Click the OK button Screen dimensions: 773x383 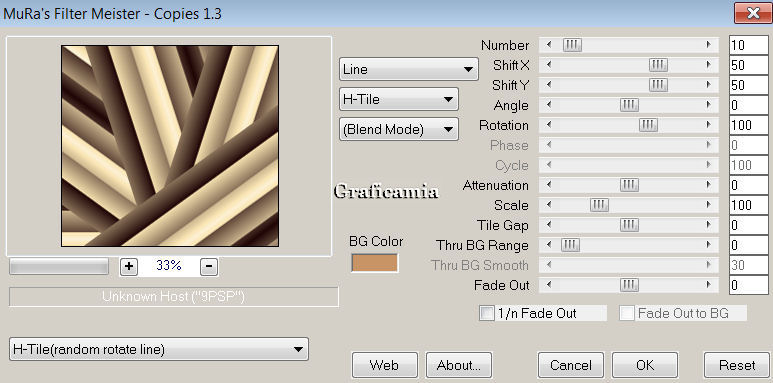[x=645, y=365]
